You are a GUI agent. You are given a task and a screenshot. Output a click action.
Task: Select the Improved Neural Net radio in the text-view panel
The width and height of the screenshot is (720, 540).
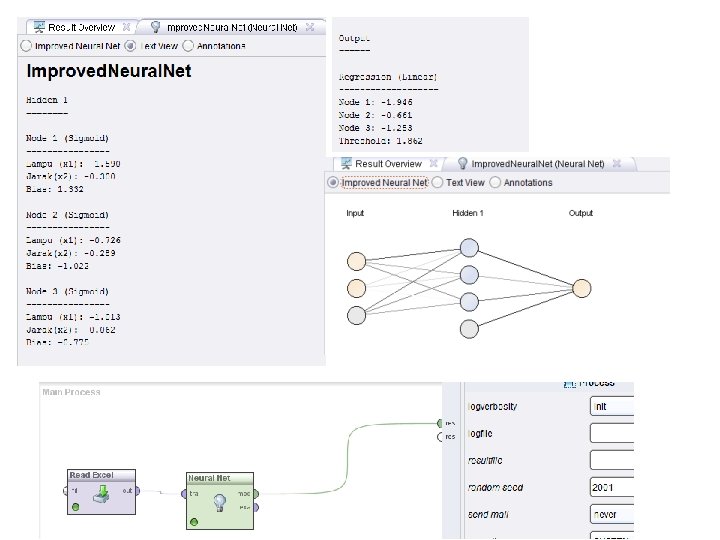point(26,46)
